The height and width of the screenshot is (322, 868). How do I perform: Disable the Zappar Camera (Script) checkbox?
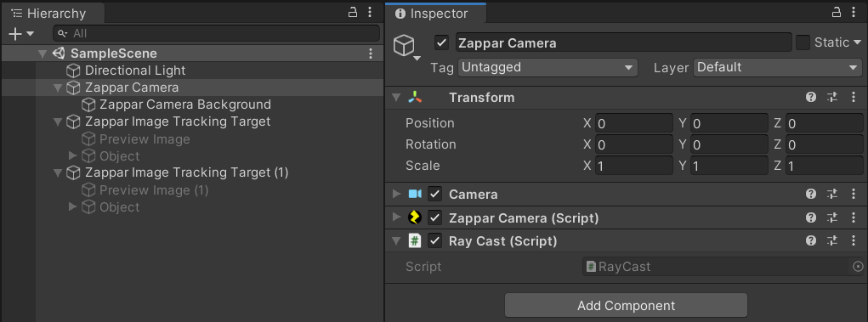[434, 218]
